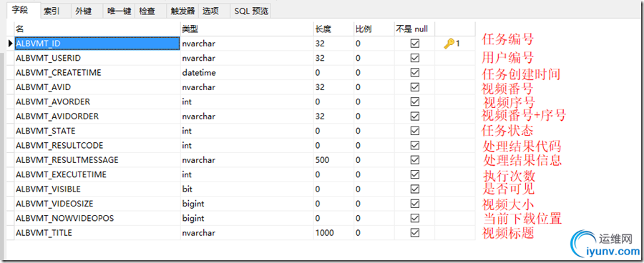The width and height of the screenshot is (644, 263).
Task: Toggle not-null checkbox for ALBVMT_AVORDER
Action: 415,101
